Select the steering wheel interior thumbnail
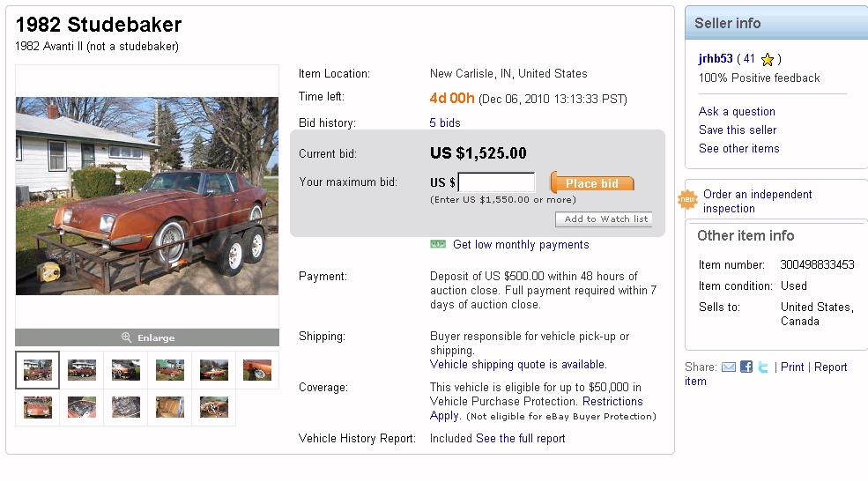This screenshot has height=482, width=868. [x=213, y=407]
